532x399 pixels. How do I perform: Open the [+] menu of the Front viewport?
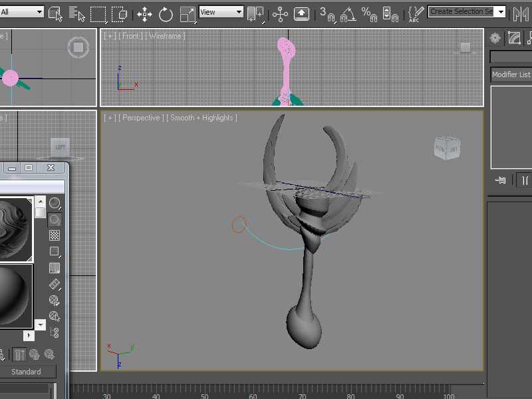pos(110,36)
